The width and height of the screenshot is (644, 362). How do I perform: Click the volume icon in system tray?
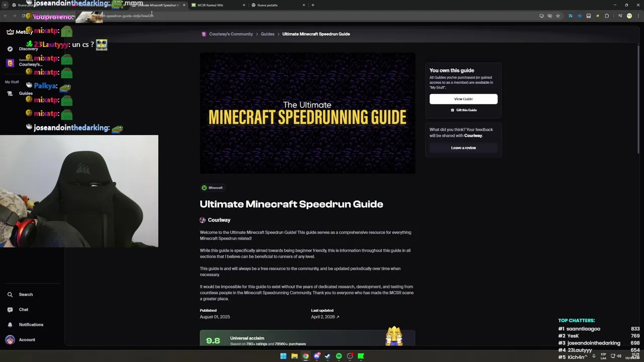click(x=620, y=356)
